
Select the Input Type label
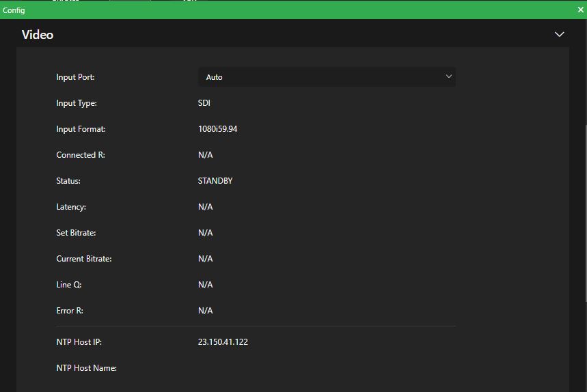pyautogui.click(x=77, y=103)
